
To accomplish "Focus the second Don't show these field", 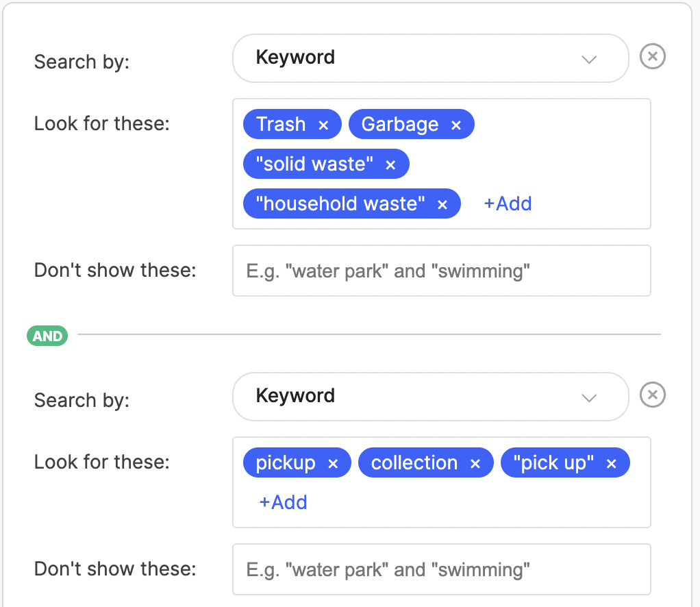I will [442, 569].
